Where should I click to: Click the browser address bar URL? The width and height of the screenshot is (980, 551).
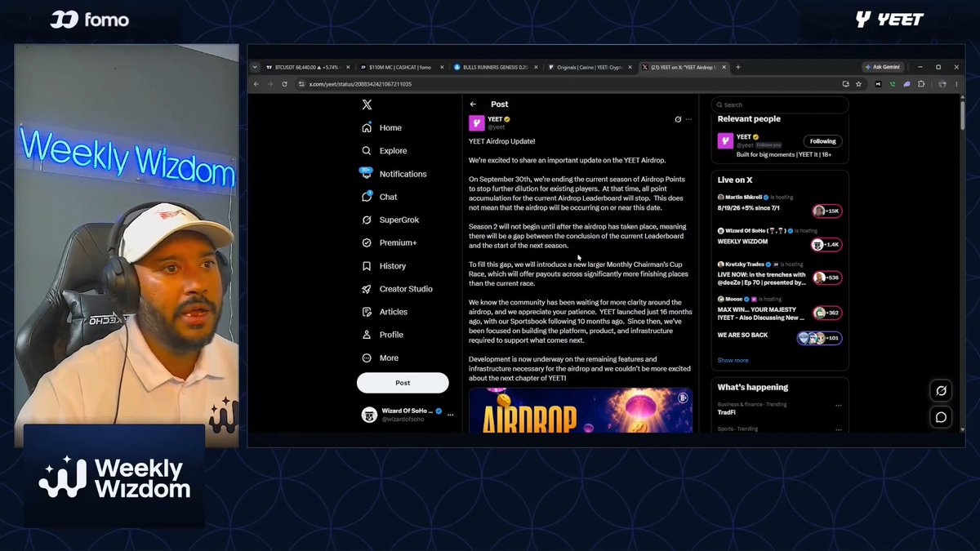[359, 84]
